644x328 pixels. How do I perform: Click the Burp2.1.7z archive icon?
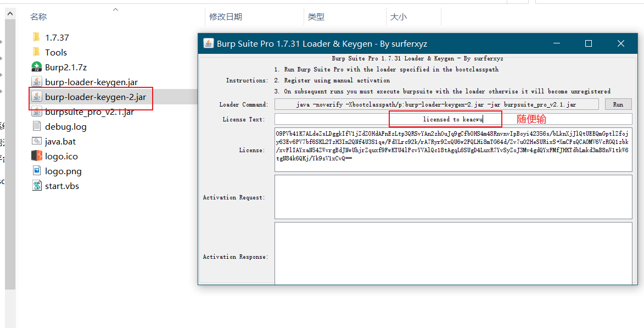point(37,67)
